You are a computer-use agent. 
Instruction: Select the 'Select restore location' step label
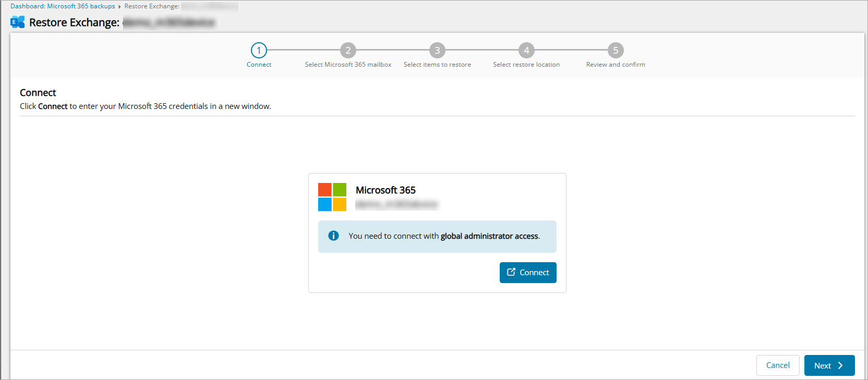(x=526, y=65)
